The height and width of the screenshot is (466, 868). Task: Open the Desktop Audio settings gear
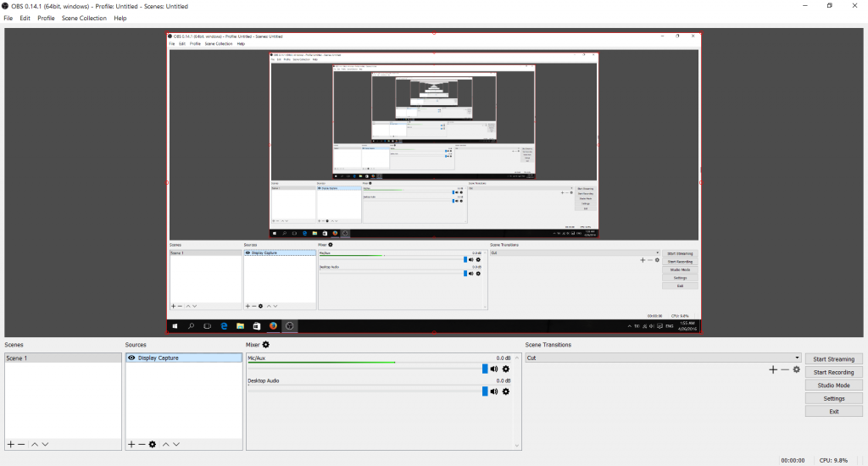click(x=506, y=391)
